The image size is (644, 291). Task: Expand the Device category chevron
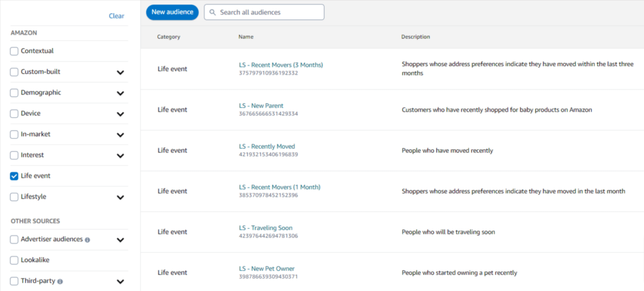tap(120, 114)
